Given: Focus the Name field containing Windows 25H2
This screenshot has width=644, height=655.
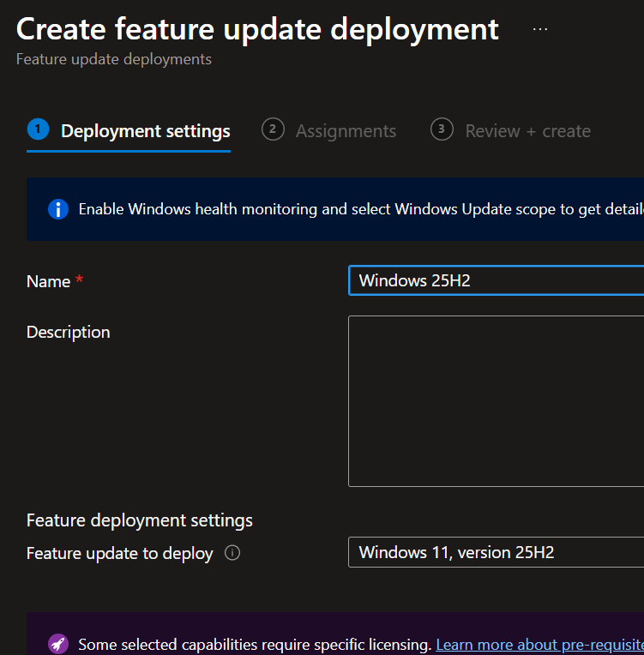Looking at the screenshot, I should pyautogui.click(x=496, y=280).
